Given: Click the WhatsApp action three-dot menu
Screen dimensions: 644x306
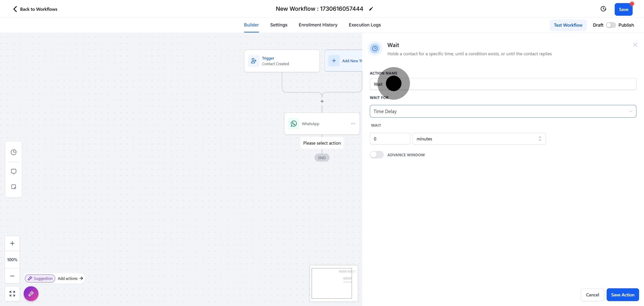Looking at the screenshot, I should [x=353, y=124].
